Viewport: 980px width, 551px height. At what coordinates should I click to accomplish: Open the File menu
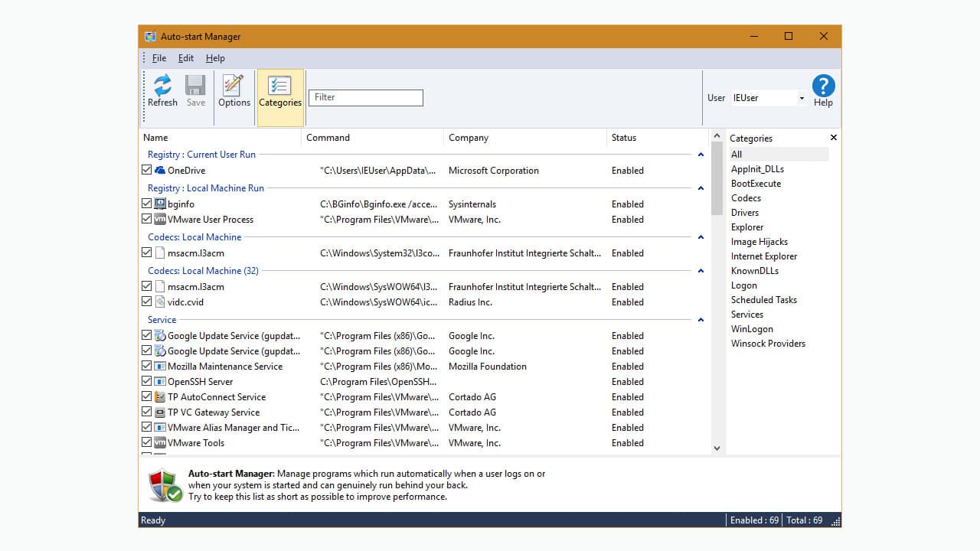[x=158, y=57]
